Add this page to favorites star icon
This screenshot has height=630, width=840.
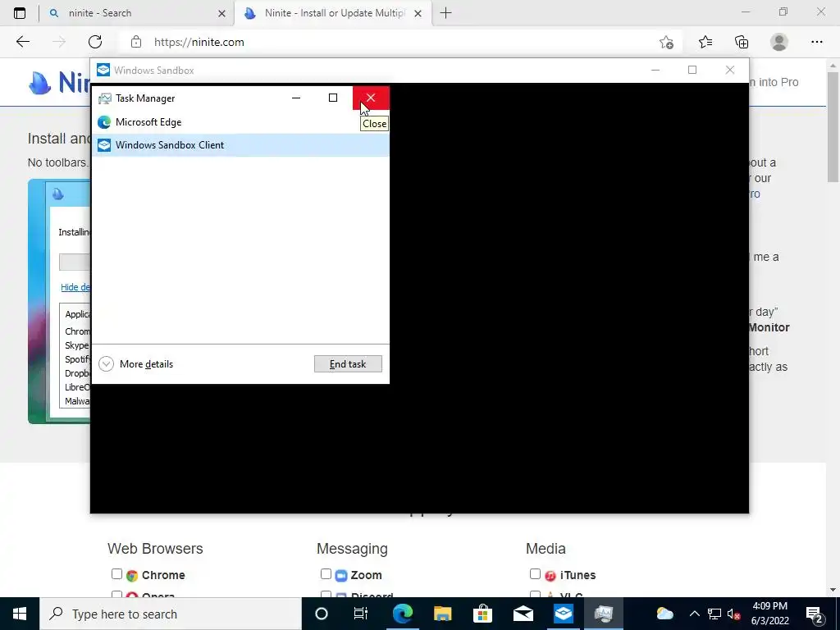pos(666,42)
